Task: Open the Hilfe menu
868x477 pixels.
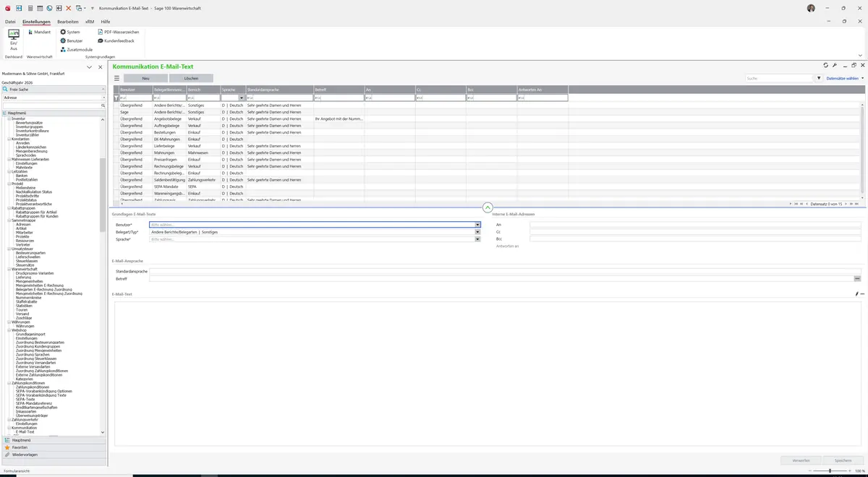Action: point(106,22)
